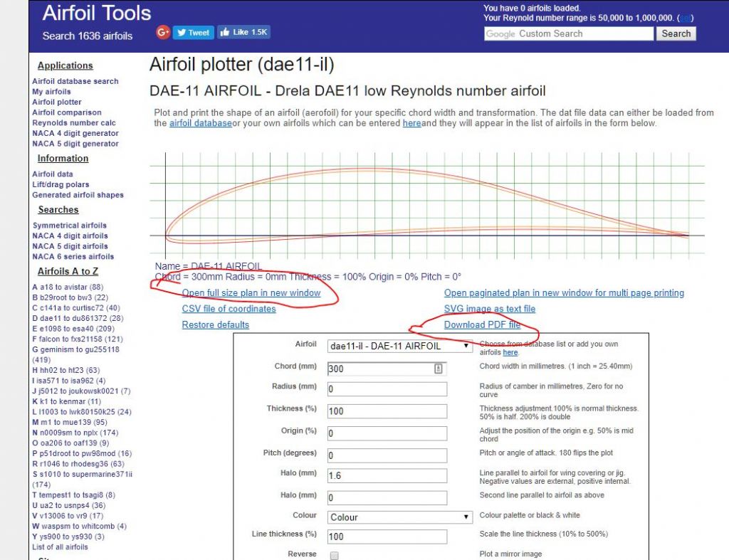Open paginated plan for multi page printing

point(563,292)
